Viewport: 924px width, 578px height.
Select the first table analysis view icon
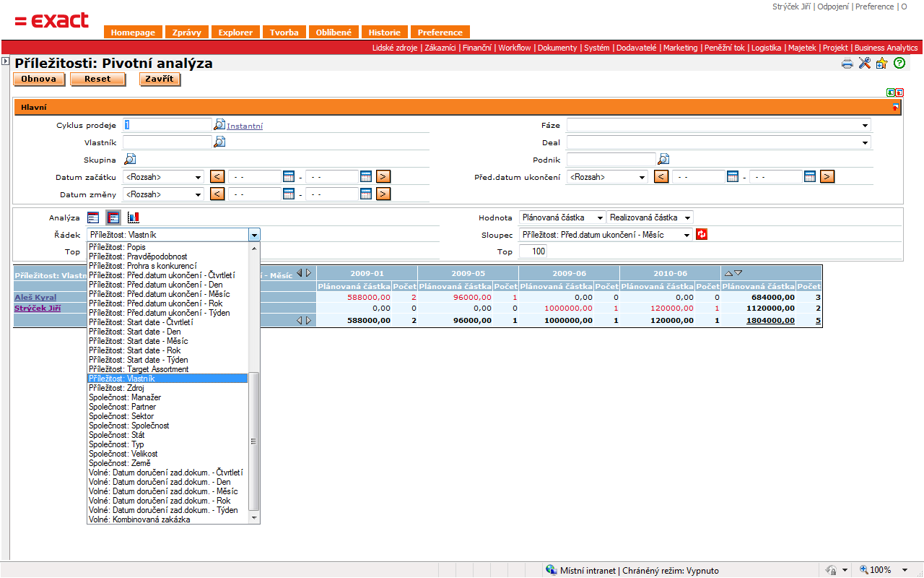(93, 217)
